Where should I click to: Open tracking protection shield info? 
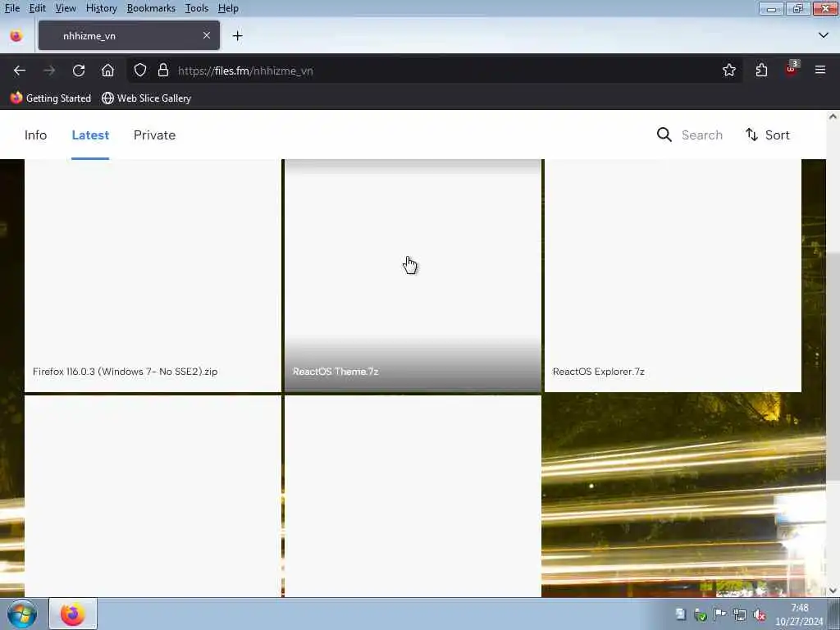(x=139, y=71)
